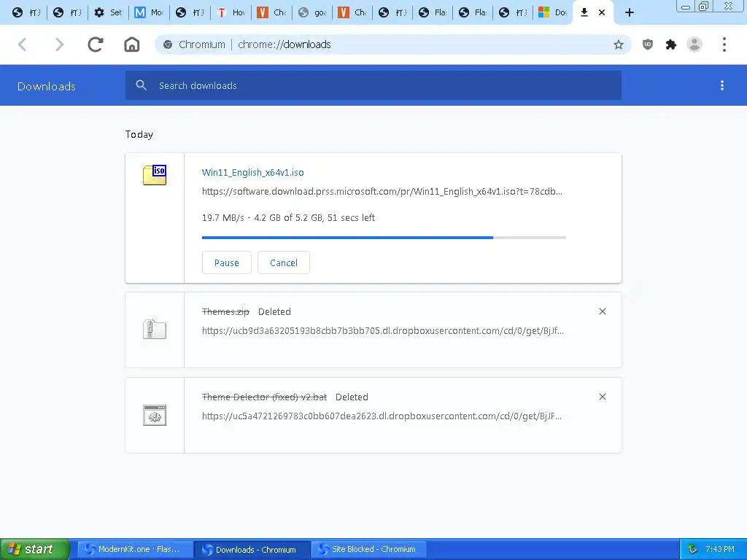Open the user profile avatar

[x=694, y=44]
